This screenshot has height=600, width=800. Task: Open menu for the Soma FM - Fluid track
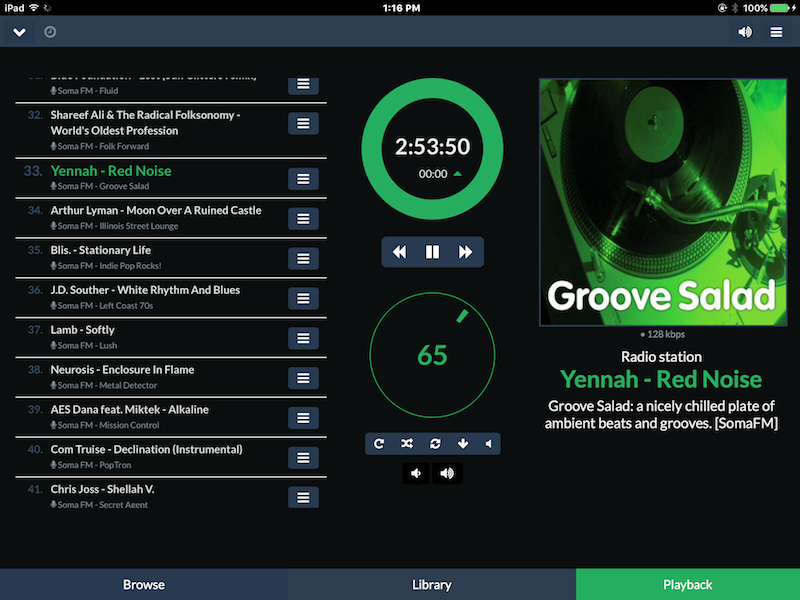tap(303, 85)
